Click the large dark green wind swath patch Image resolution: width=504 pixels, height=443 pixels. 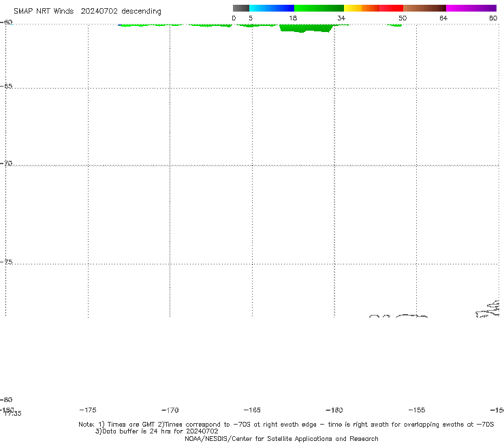pyautogui.click(x=306, y=29)
